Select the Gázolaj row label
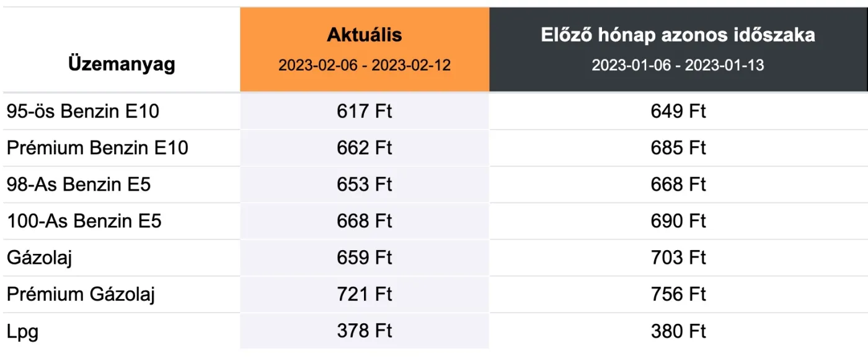Image resolution: width=868 pixels, height=361 pixels. [40, 258]
